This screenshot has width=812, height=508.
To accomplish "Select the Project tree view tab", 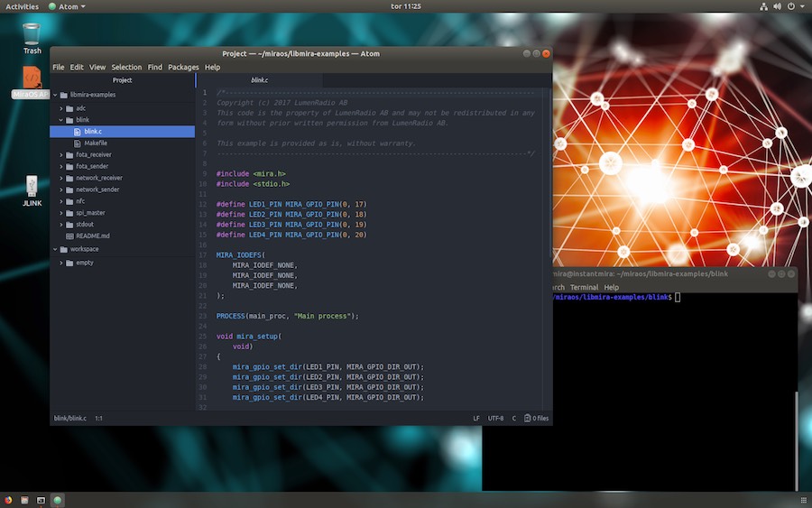I will point(122,80).
